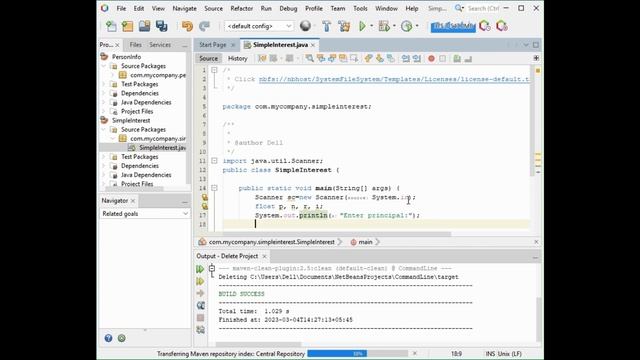Click the memory usage garbage collect bar

tap(453, 26)
